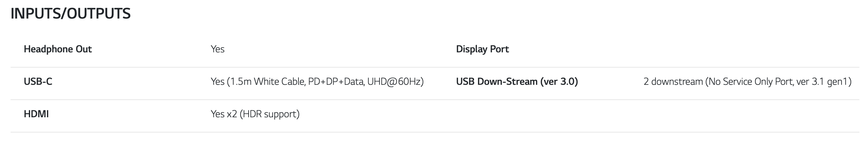Click the USB-C value starting with Yes
The image size is (868, 159).
(x=217, y=82)
